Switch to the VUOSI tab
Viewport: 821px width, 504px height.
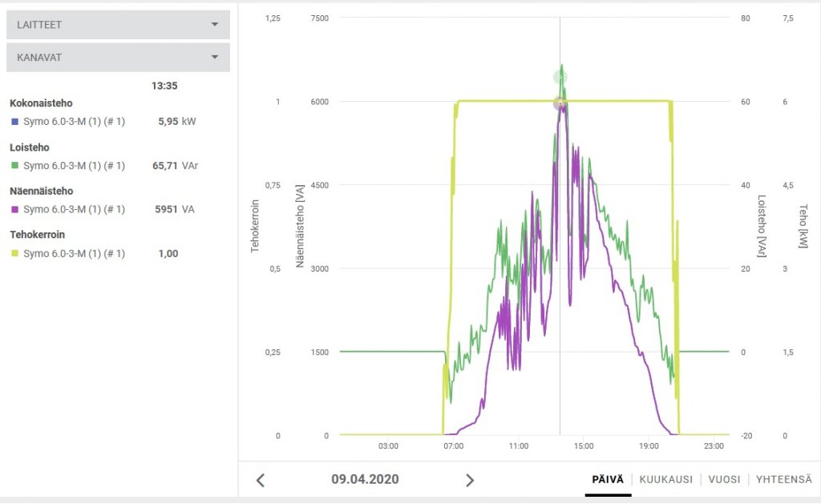(722, 479)
